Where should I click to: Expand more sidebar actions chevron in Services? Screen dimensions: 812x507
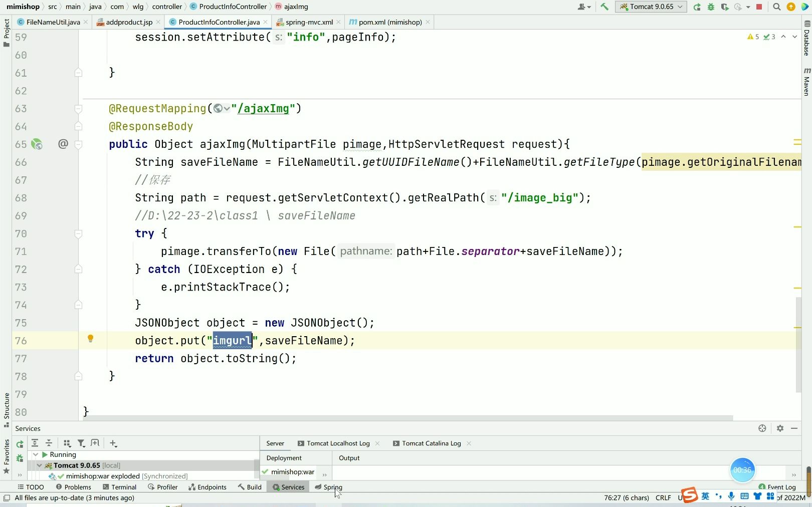point(20,474)
